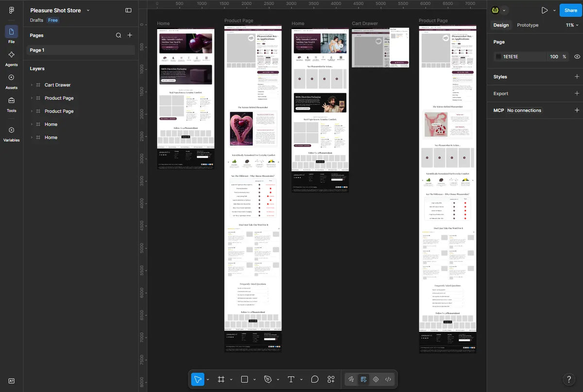Screen dimensions: 583x392
Task: Open the Text tool options dropdown
Action: point(301,379)
